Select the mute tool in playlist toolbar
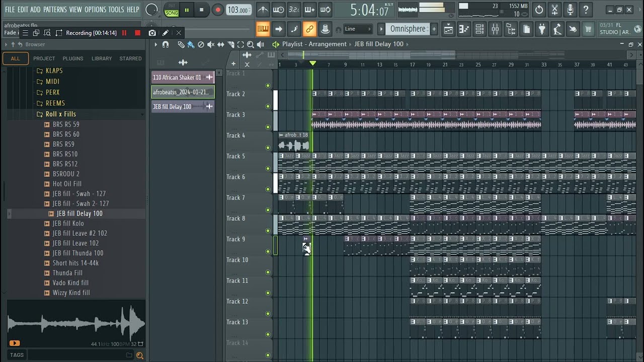Image resolution: width=644 pixels, height=362 pixels. [x=211, y=44]
